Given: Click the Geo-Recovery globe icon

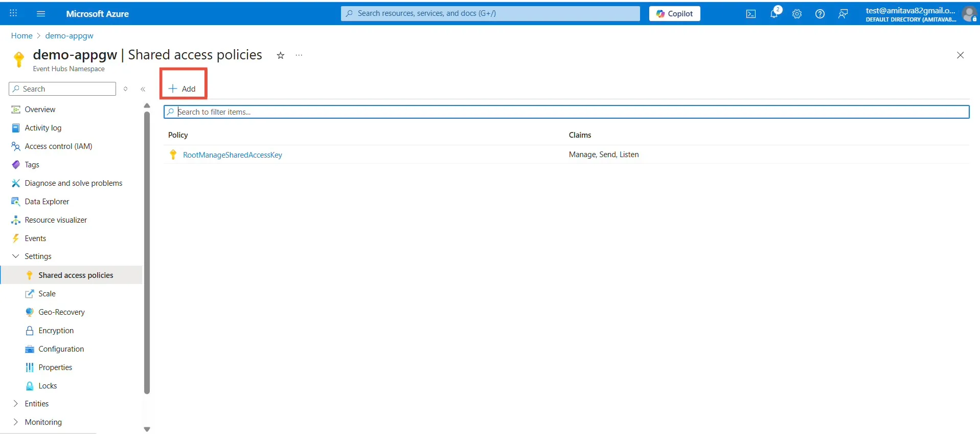Looking at the screenshot, I should click(30, 312).
